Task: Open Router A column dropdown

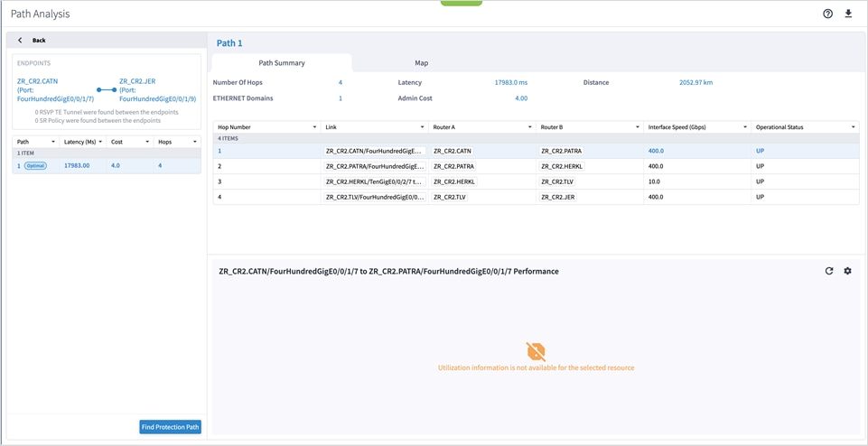Action: click(530, 127)
